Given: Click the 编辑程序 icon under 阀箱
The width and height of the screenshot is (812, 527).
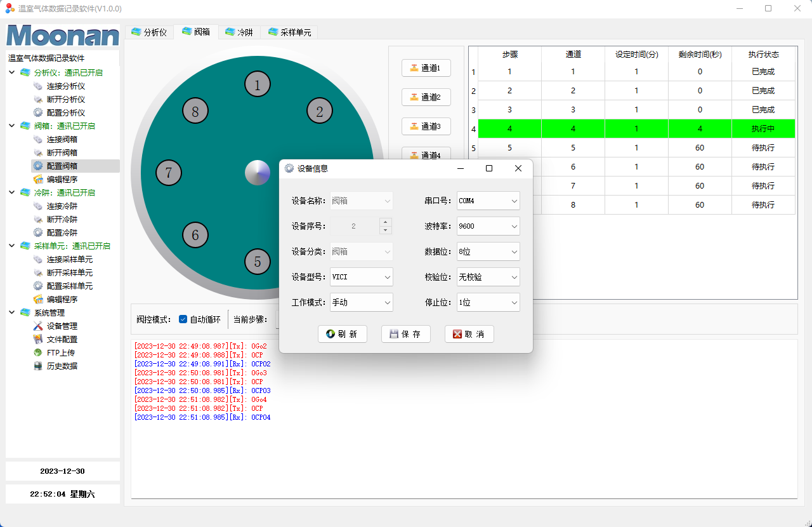Looking at the screenshot, I should tap(38, 179).
